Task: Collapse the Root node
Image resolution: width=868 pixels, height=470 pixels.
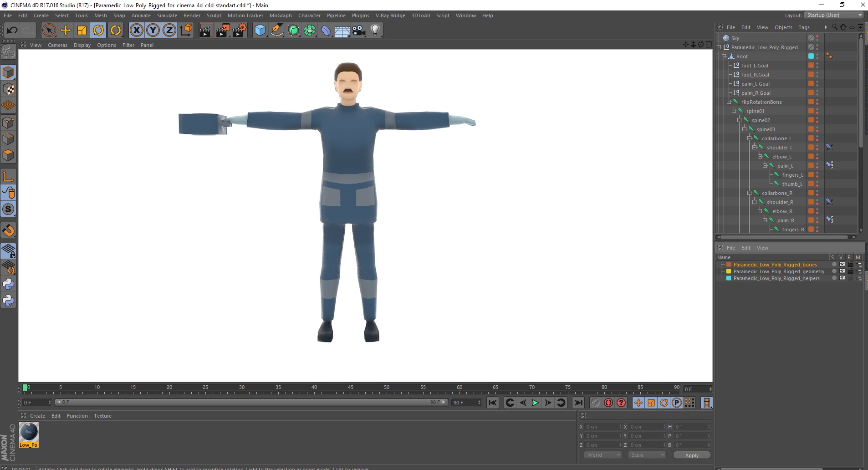Action: click(724, 56)
